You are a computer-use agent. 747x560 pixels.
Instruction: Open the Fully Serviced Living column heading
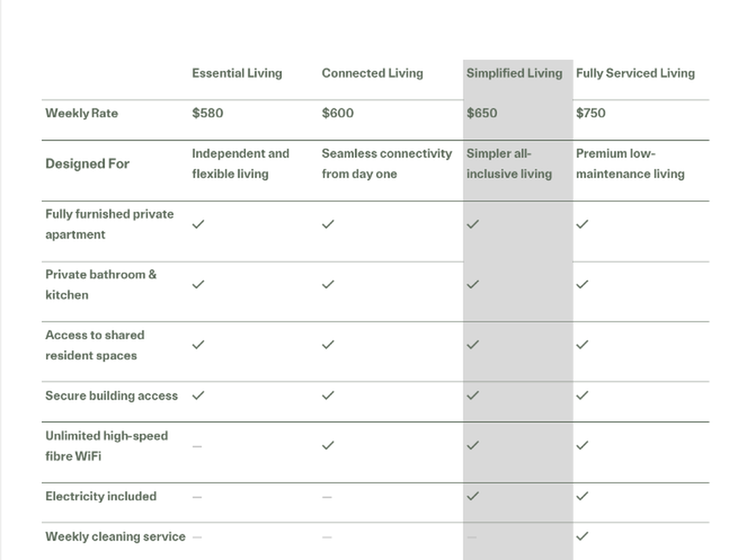coord(635,73)
